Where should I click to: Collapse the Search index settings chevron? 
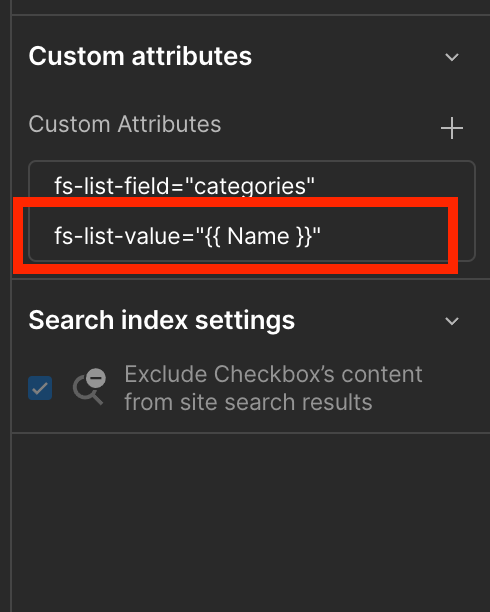[452, 321]
